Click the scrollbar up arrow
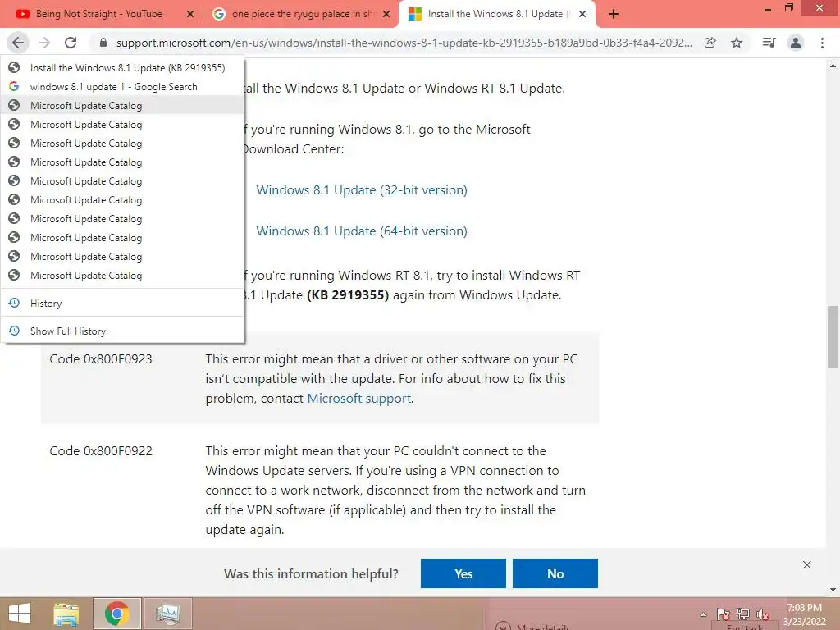The width and height of the screenshot is (840, 630). click(833, 66)
